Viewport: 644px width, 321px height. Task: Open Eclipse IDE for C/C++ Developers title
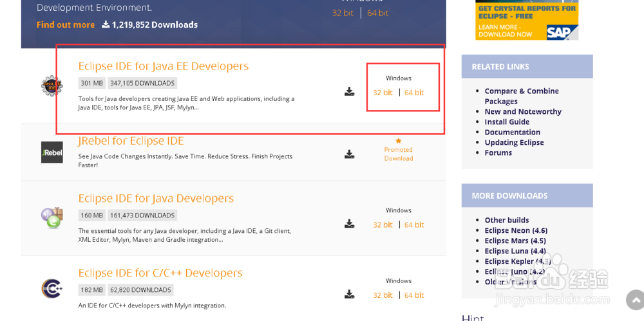click(160, 273)
